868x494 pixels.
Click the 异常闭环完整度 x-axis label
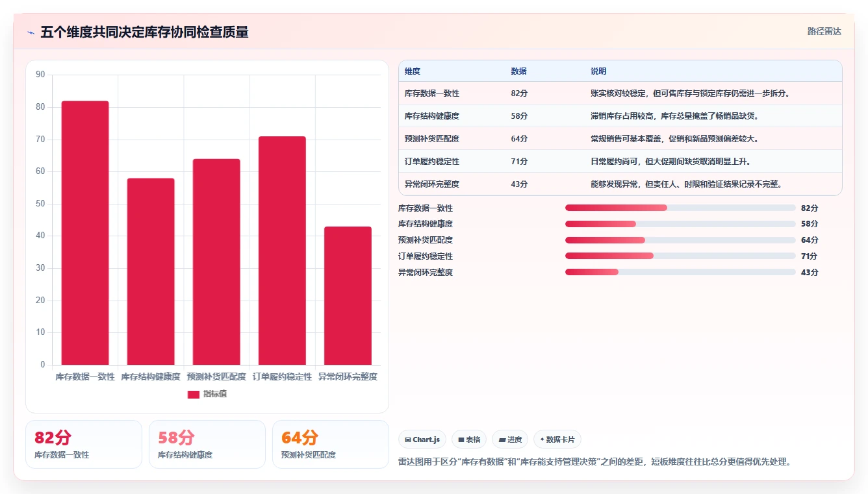348,377
